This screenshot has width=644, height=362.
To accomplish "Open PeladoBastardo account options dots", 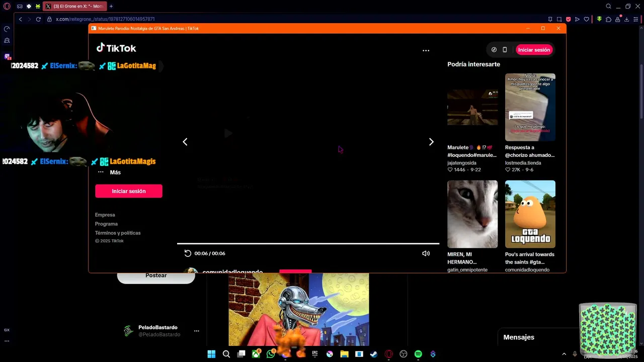I will tap(197, 331).
